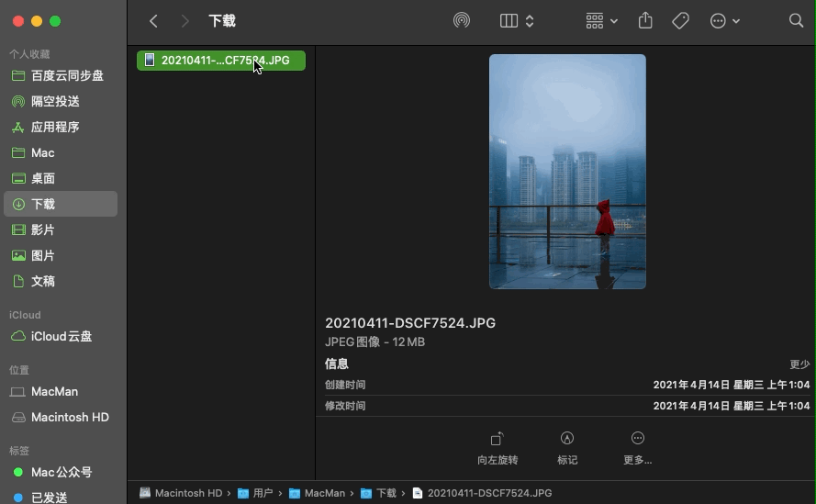Image resolution: width=816 pixels, height=504 pixels.
Task: Click the 更多... more actions button
Action: click(638, 448)
